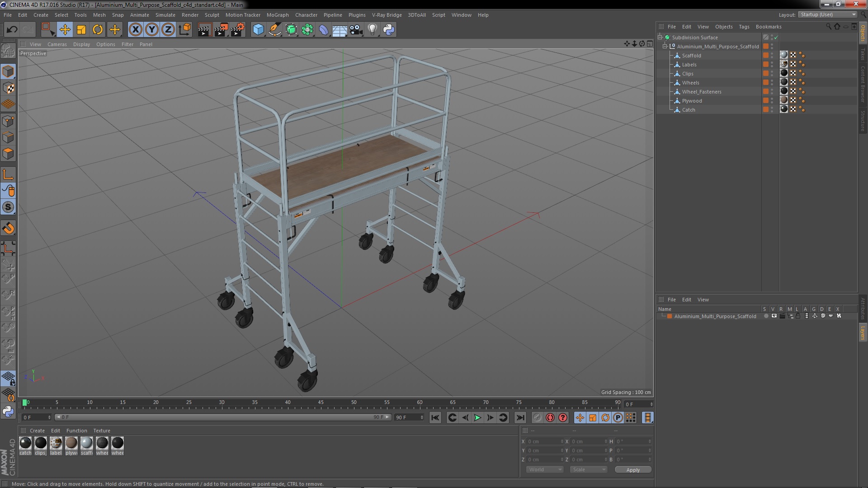Toggle Autokeying button
Viewport: 868px width, 488px height.
550,418
